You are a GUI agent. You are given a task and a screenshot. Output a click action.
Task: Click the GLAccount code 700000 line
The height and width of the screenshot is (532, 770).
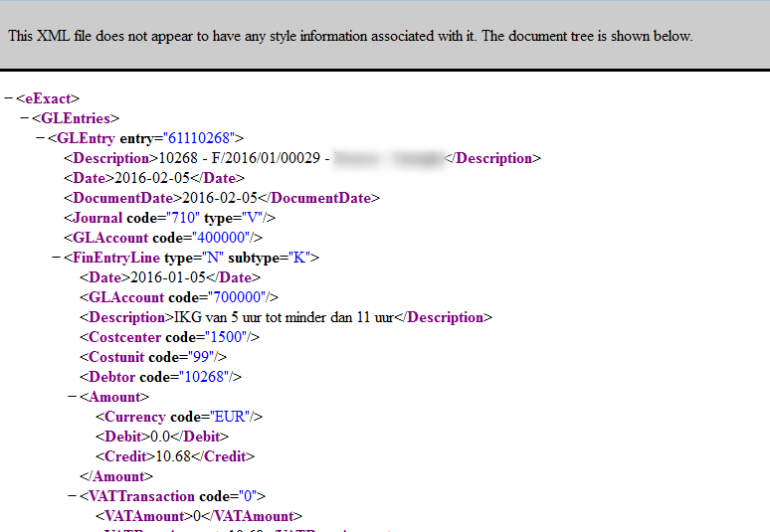click(178, 297)
